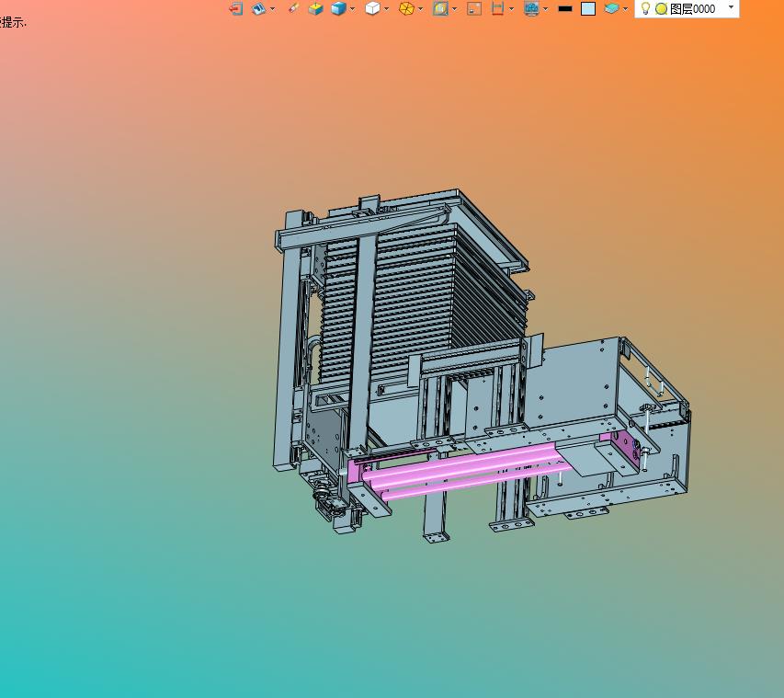Select the blue shaded cube display icon
784x698 pixels.
pyautogui.click(x=339, y=8)
